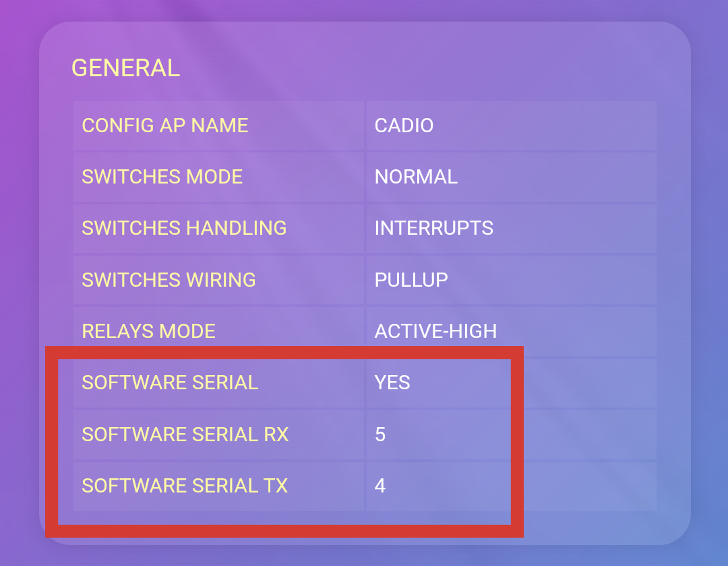Click empty card area right of GENERAL
Screen dimensions: 728x566
pos(438,67)
